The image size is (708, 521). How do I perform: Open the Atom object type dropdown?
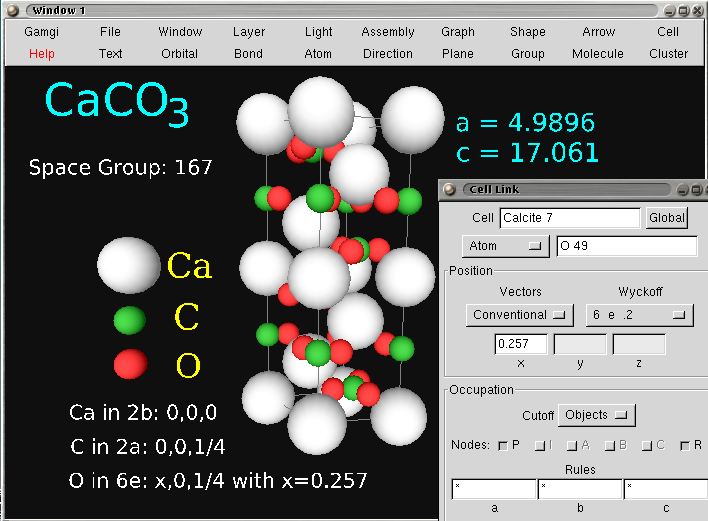(506, 246)
